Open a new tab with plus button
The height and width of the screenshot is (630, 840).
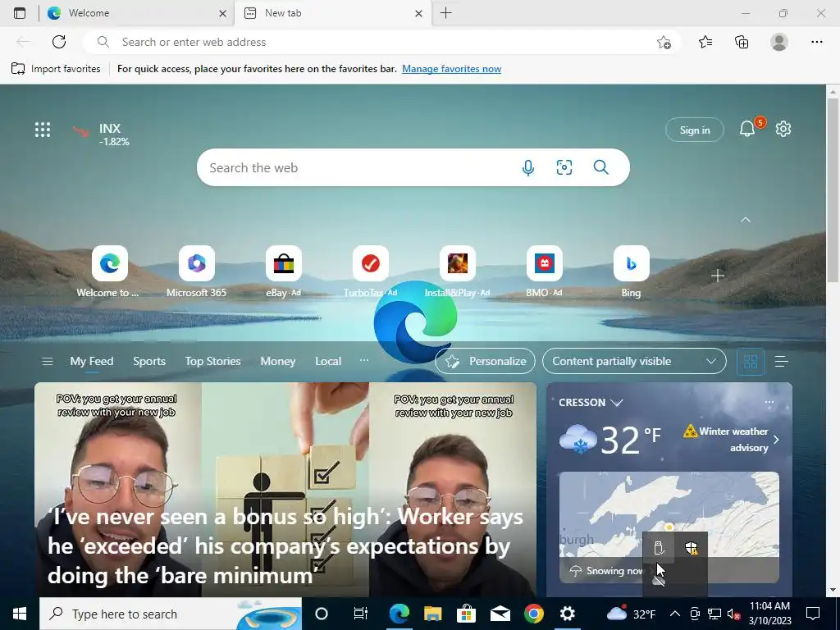click(x=445, y=13)
